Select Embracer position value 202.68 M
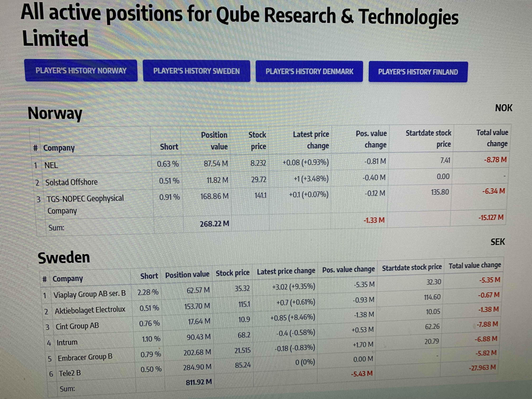The image size is (532, 399). coord(197,353)
